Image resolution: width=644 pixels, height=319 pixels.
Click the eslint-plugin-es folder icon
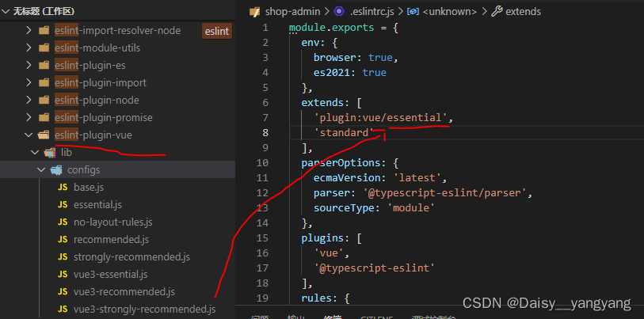pos(44,66)
